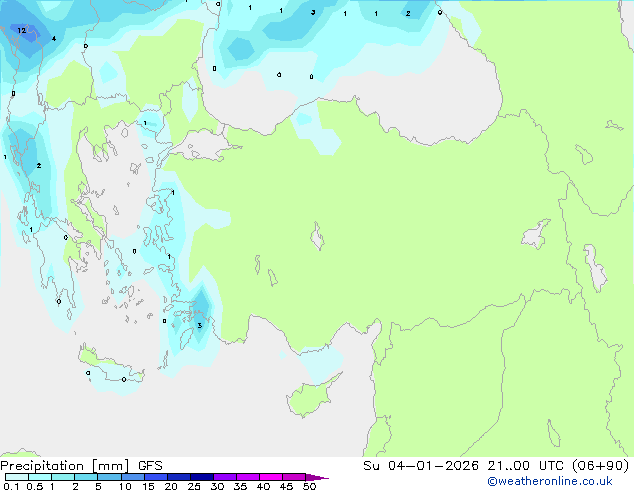The image size is (634, 490).
Task: Pick the 0.1–0.5 mm lightest cyan legend swatch
Action: [17, 477]
